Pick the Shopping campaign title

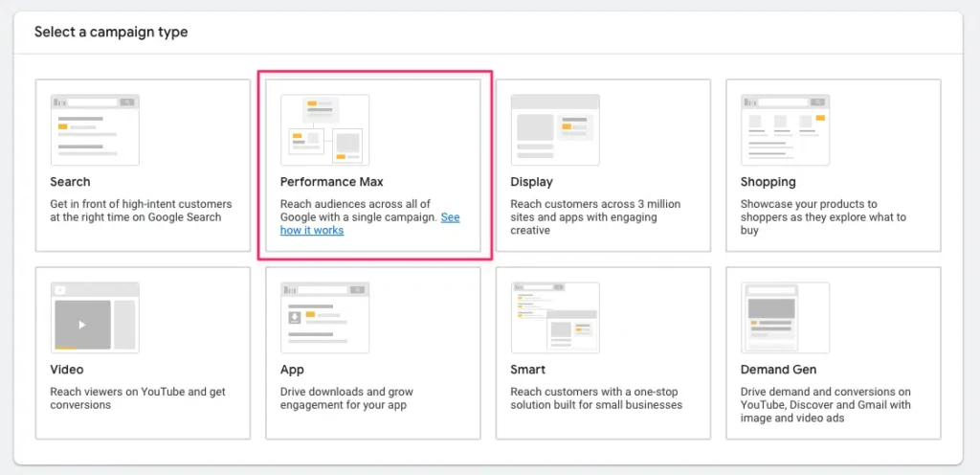768,182
